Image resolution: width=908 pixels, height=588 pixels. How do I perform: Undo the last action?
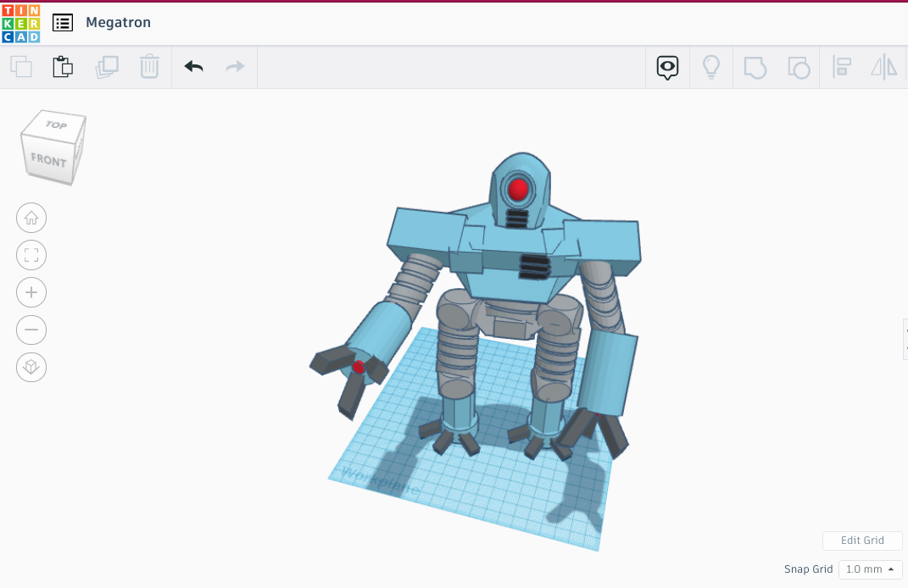tap(194, 67)
